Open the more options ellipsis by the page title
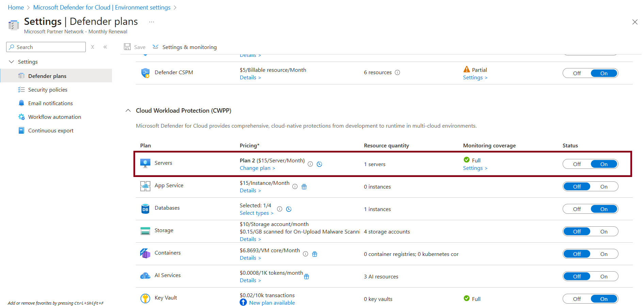 point(151,22)
